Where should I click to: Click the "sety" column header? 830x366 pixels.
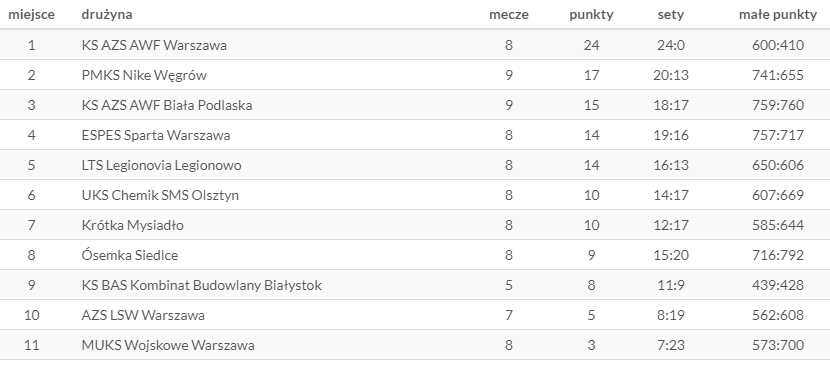pyautogui.click(x=671, y=15)
